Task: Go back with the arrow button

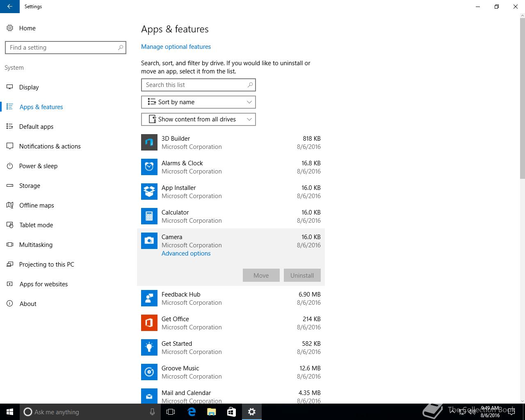Action: point(10,7)
